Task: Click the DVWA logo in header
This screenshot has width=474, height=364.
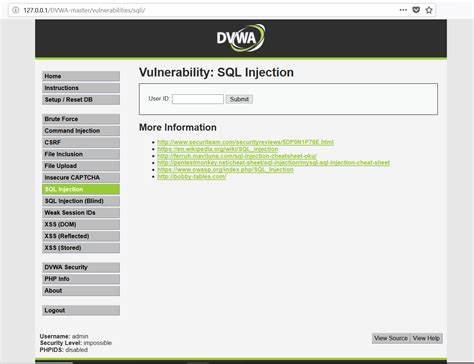Action: (x=241, y=38)
